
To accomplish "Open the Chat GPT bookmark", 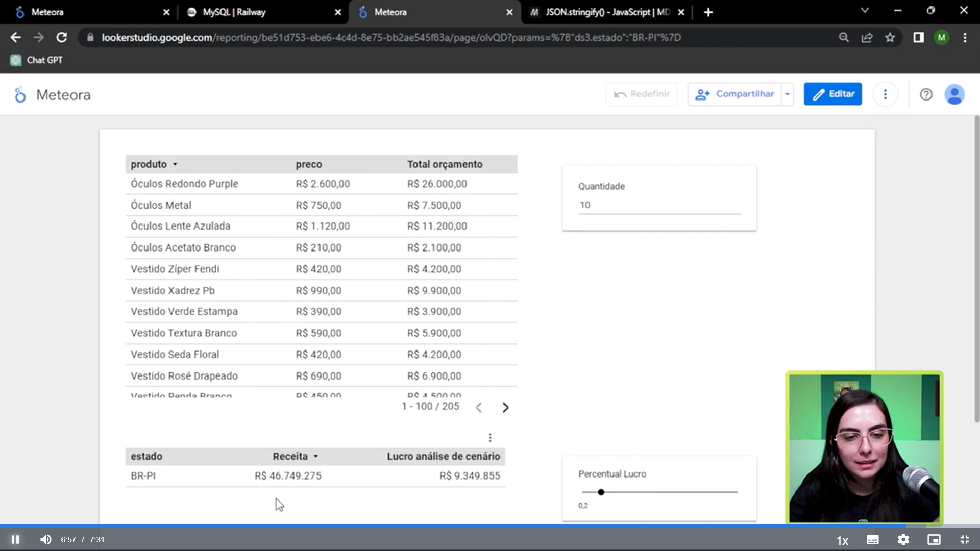I will click(36, 60).
